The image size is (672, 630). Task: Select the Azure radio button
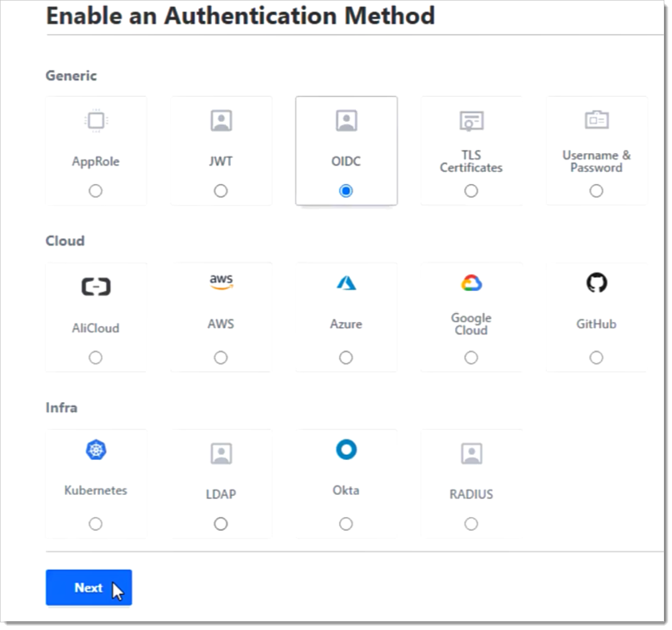346,357
